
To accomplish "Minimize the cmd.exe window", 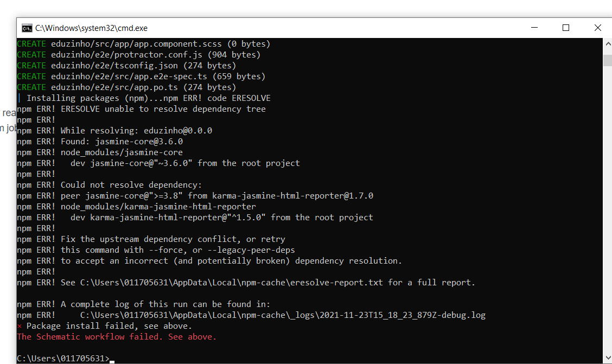I will pos(534,28).
